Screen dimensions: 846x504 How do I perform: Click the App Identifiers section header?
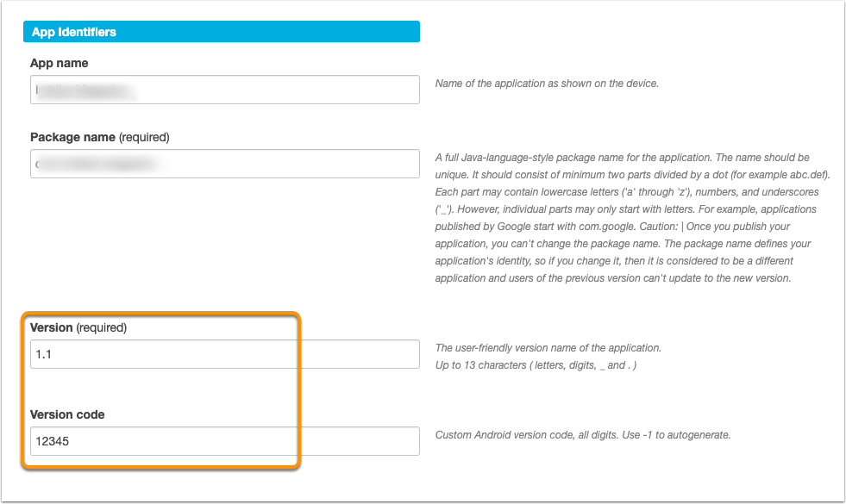[x=222, y=32]
